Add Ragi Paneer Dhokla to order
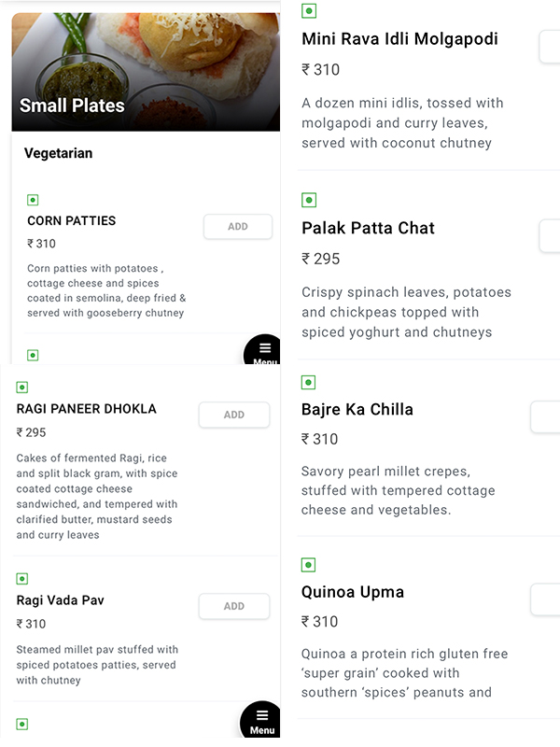Viewport: 560px width, 747px height. tap(234, 416)
